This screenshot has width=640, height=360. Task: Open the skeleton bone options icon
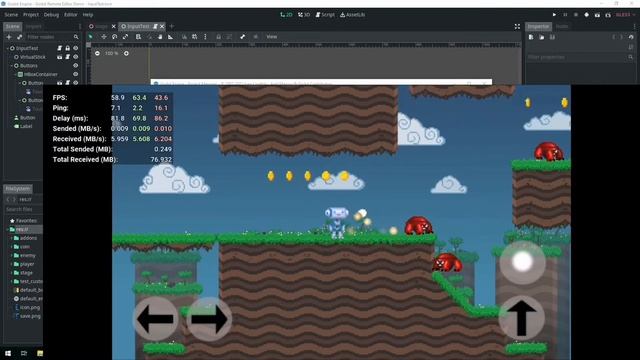(242, 37)
